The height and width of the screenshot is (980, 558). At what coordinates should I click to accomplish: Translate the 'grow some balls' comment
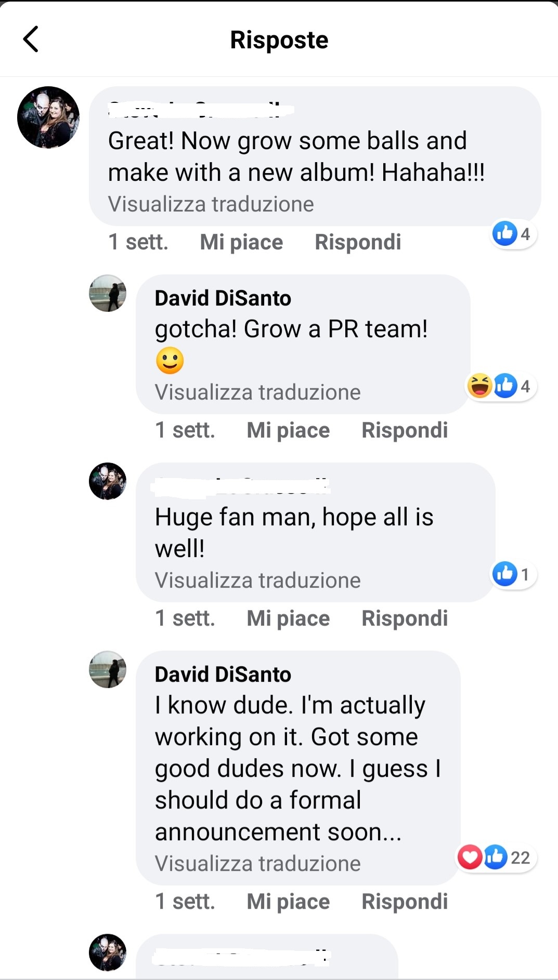click(x=211, y=204)
